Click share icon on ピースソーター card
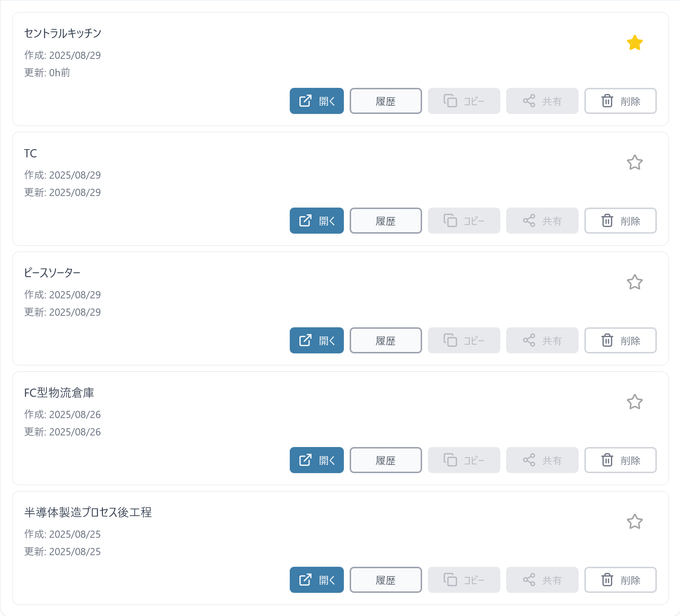This screenshot has height=616, width=680. click(529, 340)
